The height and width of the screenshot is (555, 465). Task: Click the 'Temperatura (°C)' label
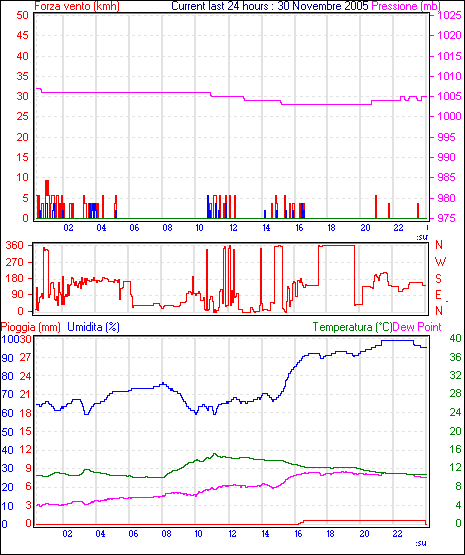click(x=352, y=327)
